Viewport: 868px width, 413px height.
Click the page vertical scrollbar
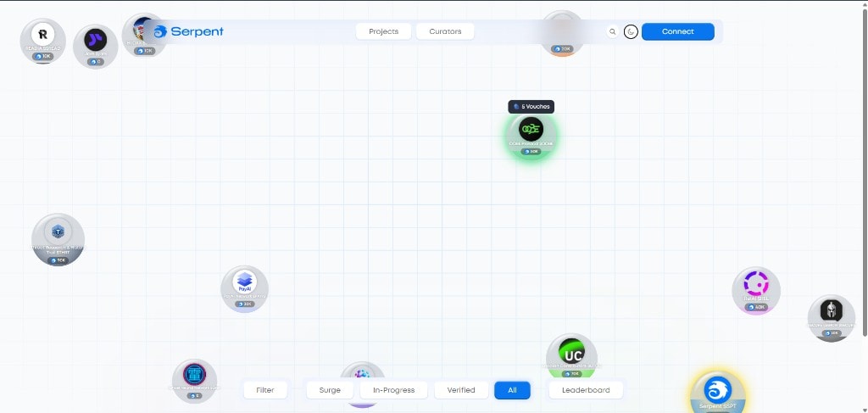tap(865, 171)
